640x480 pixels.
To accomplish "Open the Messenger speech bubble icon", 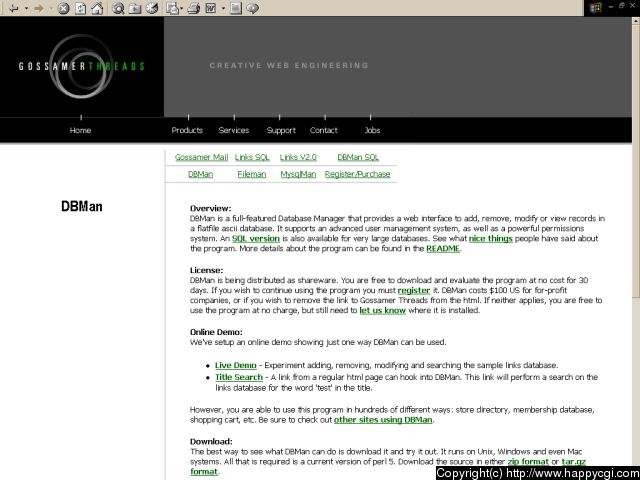I will tap(253, 8).
